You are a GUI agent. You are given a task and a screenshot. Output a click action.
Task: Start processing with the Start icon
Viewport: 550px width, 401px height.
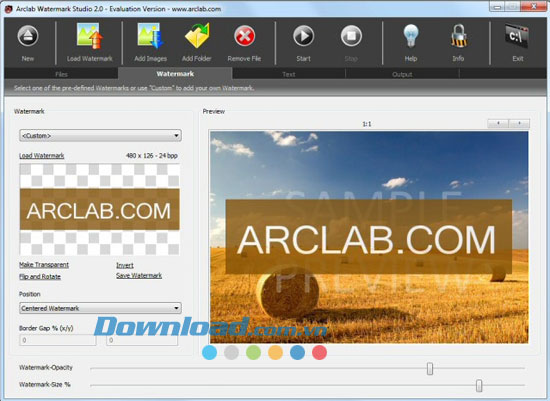[303, 36]
